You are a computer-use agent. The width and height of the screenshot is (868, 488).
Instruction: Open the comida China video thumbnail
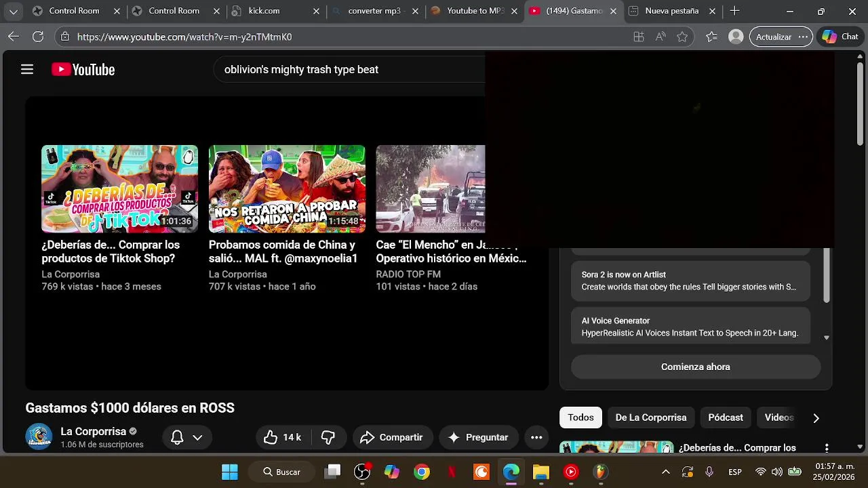click(x=287, y=189)
